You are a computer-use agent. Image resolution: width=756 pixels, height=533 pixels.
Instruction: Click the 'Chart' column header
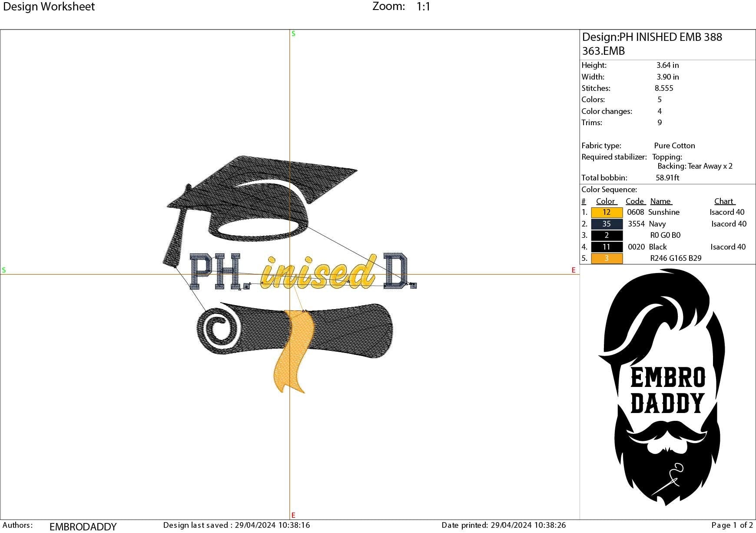coord(724,201)
